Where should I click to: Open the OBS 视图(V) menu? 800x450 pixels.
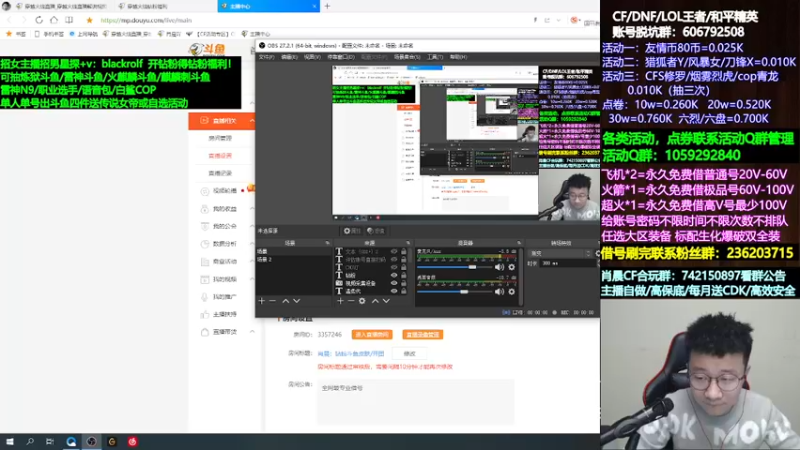[x=312, y=57]
